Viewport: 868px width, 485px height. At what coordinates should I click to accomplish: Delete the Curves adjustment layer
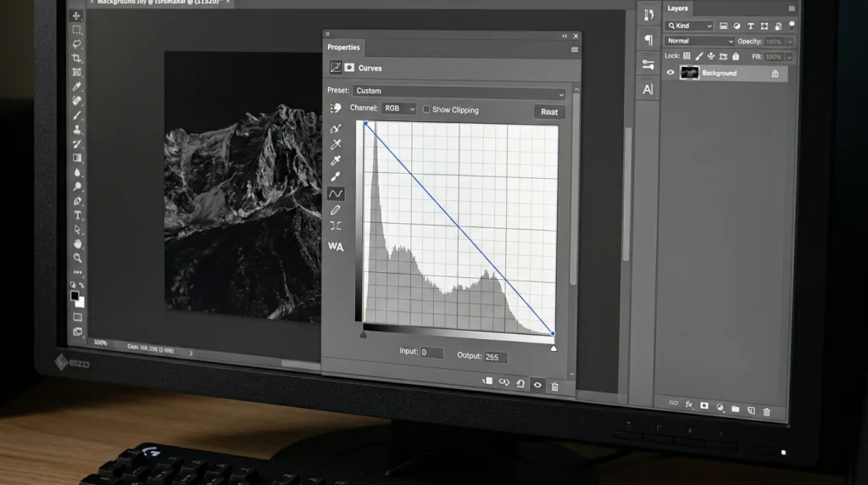point(554,387)
